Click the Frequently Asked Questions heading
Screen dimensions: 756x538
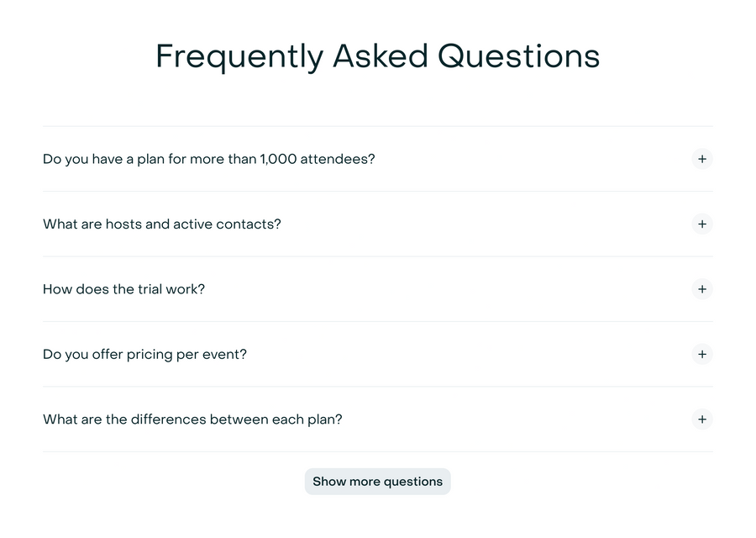377,55
